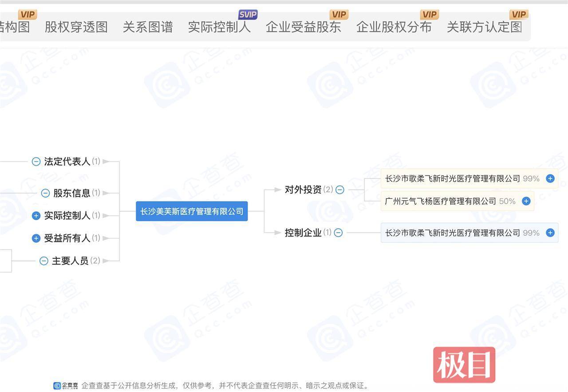Viewport: 568px width, 392px height.
Task: Collapse the 控制企业 branch
Action: click(339, 232)
